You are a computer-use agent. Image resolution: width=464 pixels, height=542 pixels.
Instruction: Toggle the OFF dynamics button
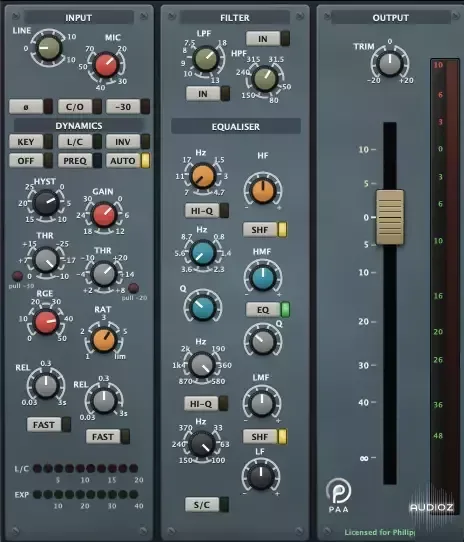tap(31, 160)
